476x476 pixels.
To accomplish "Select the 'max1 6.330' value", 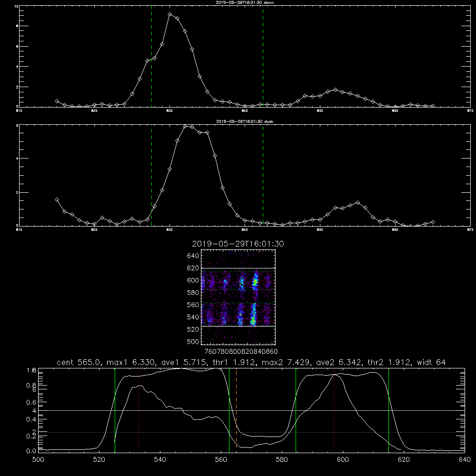I will point(131,362).
